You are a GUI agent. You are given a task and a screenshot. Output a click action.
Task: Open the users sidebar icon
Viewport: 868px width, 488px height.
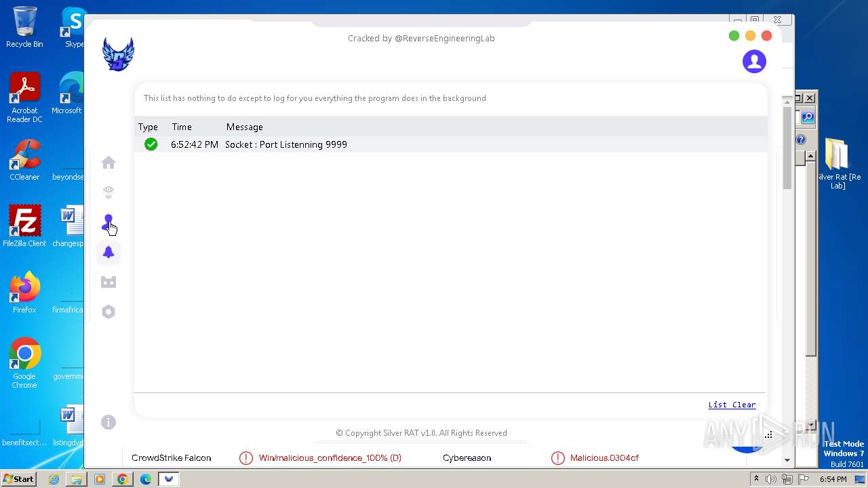(x=108, y=222)
